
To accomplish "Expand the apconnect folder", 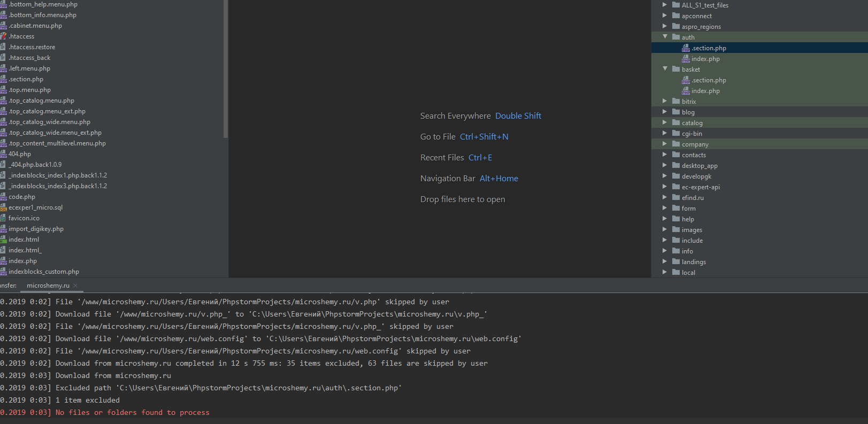I will pyautogui.click(x=665, y=16).
